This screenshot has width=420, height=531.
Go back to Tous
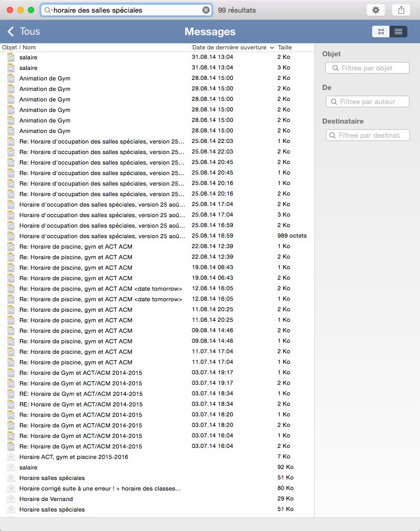click(x=30, y=32)
